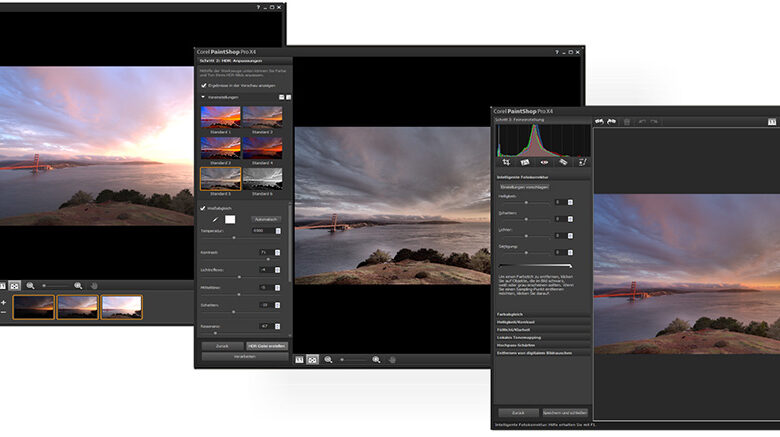
Task: Choose the 'Standard 6' black-and-white preset thumbnail
Action: [x=262, y=178]
